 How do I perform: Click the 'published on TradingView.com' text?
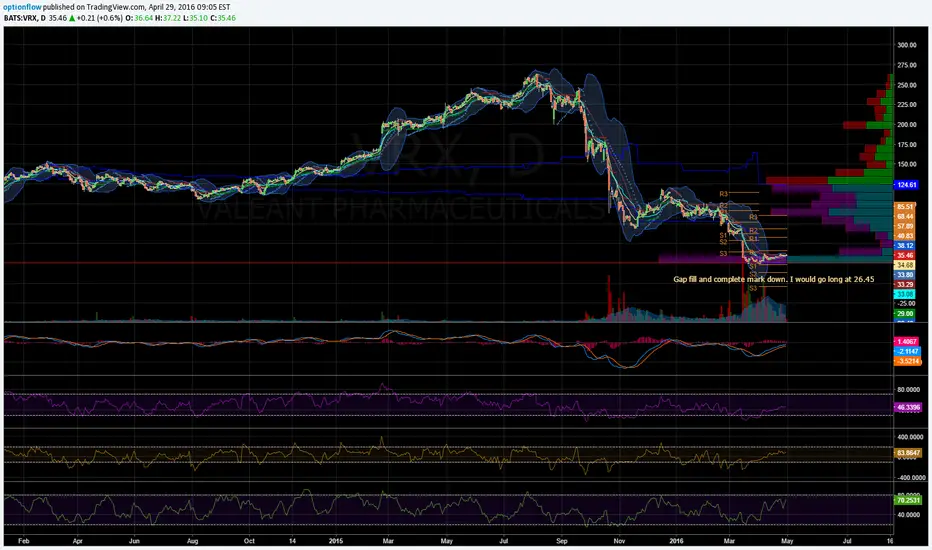pyautogui.click(x=94, y=7)
